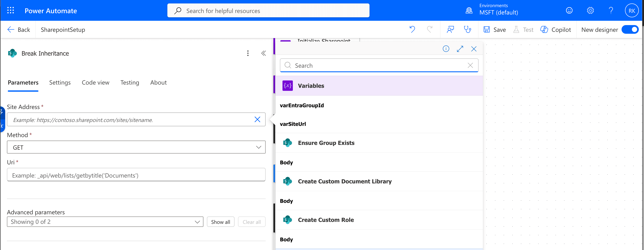Open the Break Inheritance more options menu
The image size is (644, 250).
pyautogui.click(x=248, y=53)
